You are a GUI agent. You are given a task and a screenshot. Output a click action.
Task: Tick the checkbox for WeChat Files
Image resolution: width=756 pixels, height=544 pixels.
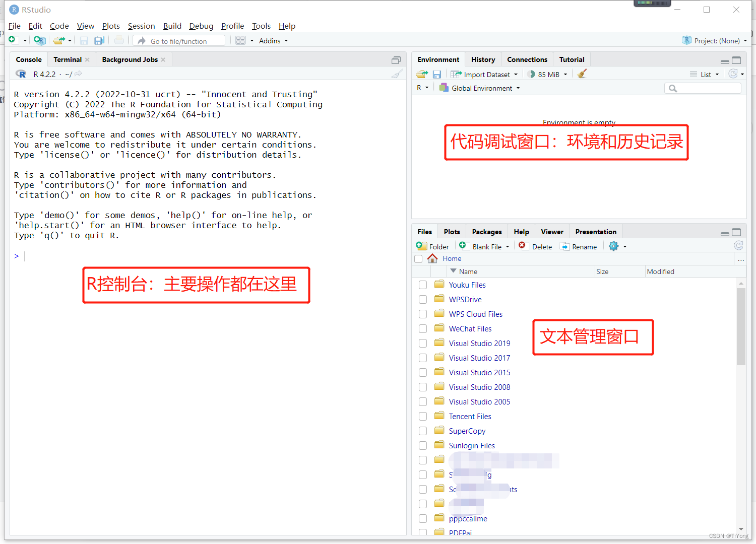pyautogui.click(x=423, y=329)
